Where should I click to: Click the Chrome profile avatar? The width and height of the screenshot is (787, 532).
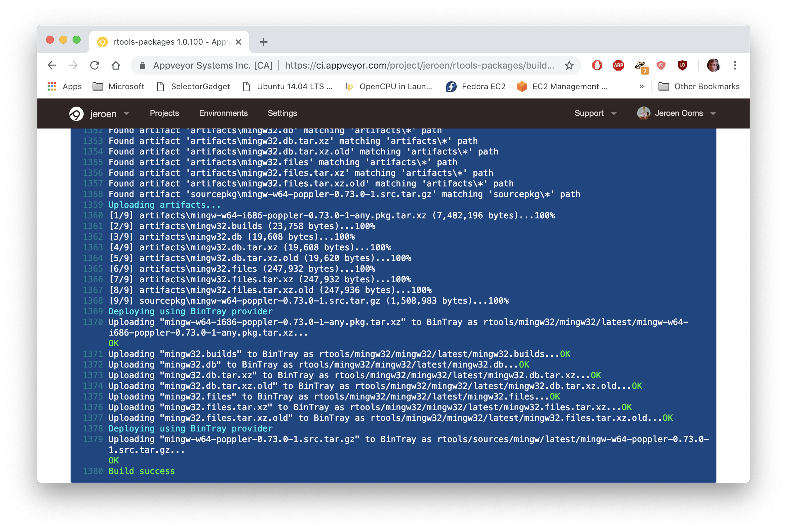[713, 65]
